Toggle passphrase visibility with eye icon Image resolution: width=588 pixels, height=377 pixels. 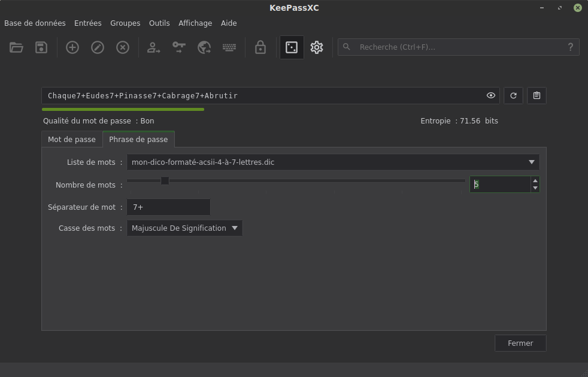tap(491, 96)
